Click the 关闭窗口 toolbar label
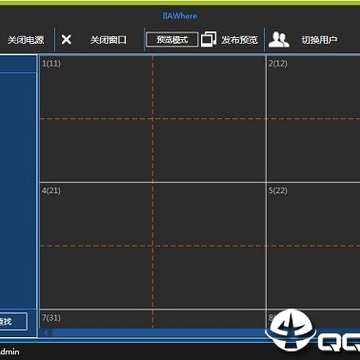The image size is (360, 360). pyautogui.click(x=108, y=40)
